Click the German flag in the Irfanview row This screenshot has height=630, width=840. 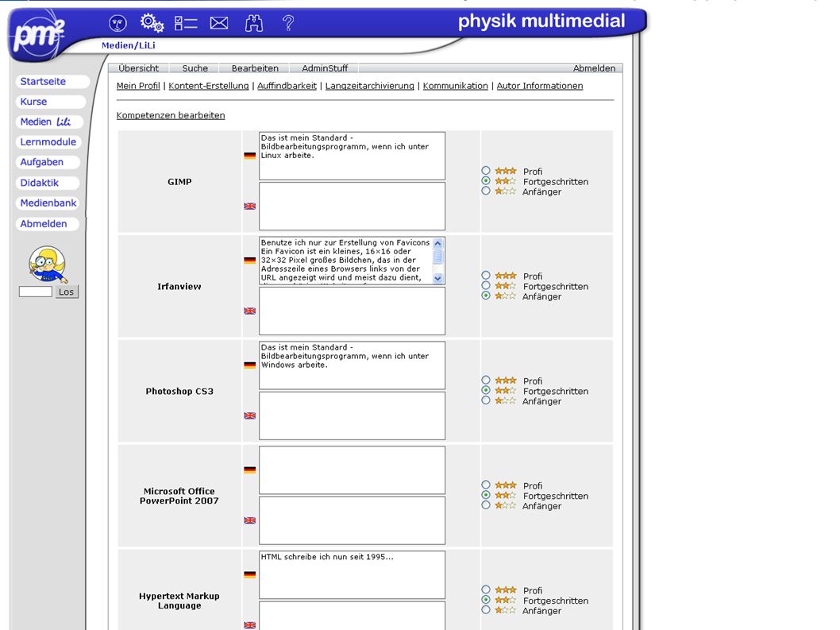249,260
